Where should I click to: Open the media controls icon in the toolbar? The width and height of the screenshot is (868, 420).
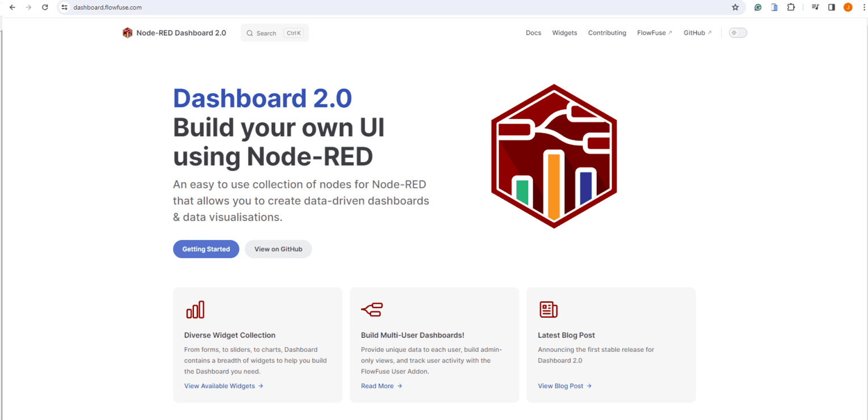pyautogui.click(x=815, y=7)
